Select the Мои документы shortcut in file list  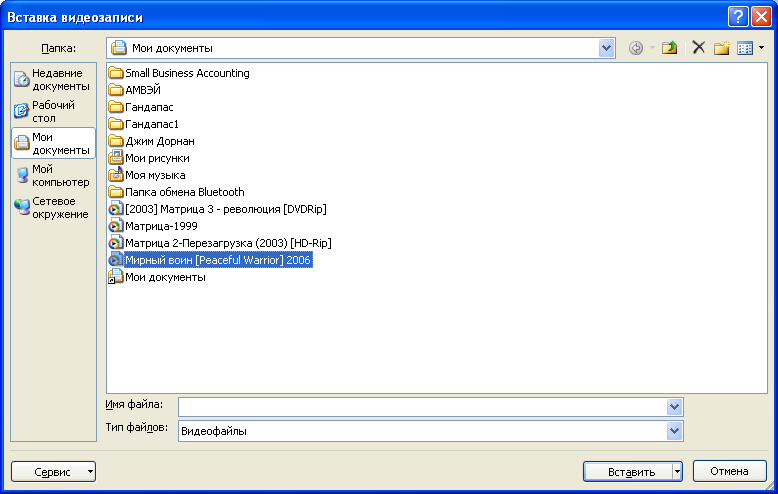pos(157,277)
